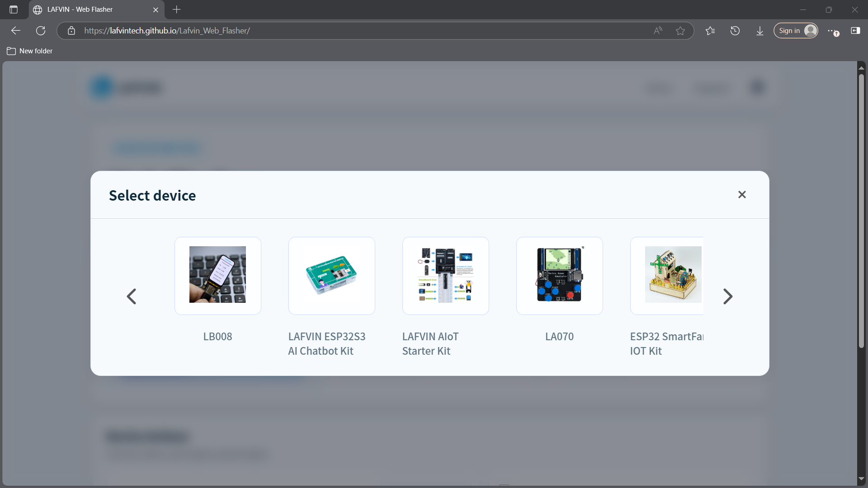Open the Read aloud feature
Viewport: 868px width, 488px height.
pyautogui.click(x=658, y=31)
